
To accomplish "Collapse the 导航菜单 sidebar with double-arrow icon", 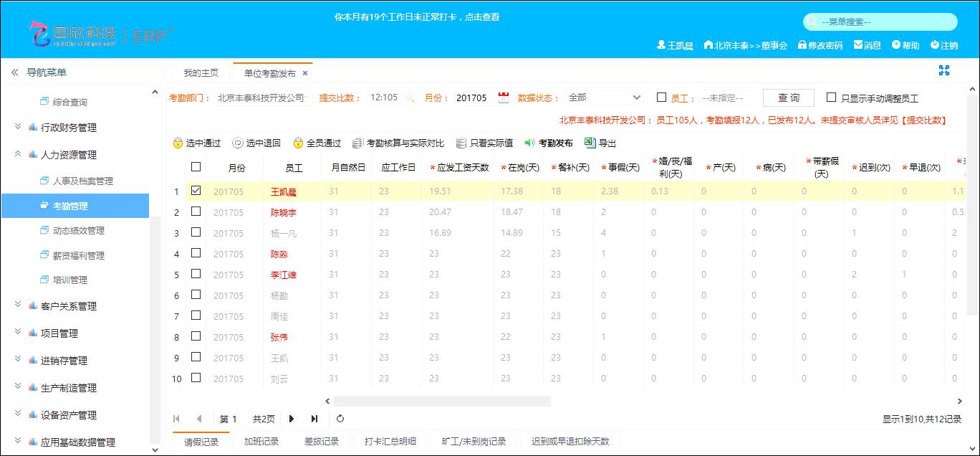I will [14, 72].
